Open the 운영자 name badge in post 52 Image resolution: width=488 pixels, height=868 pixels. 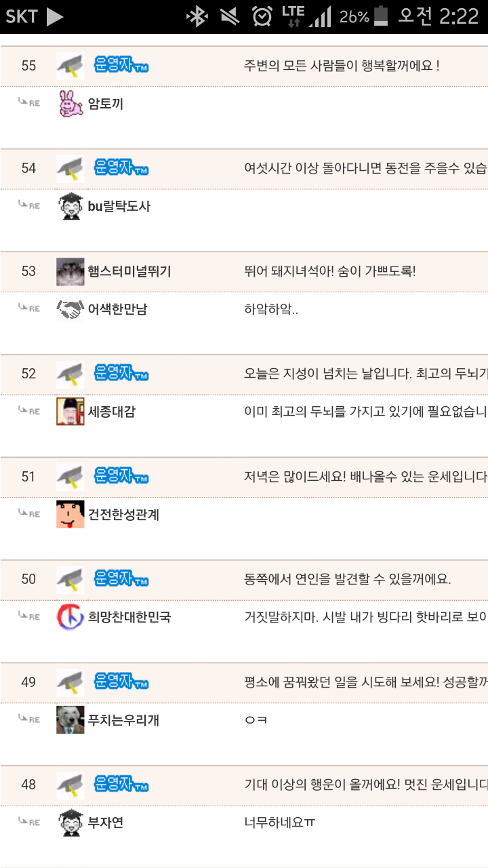click(x=121, y=374)
